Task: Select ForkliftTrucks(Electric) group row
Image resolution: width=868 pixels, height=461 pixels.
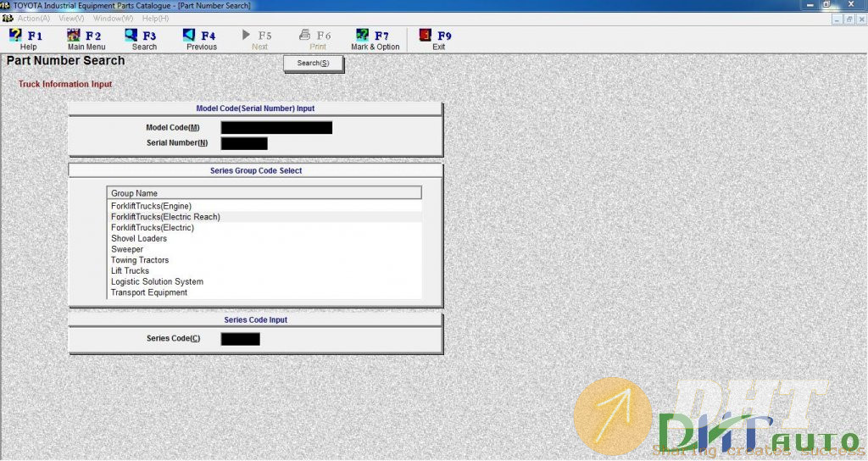Action: (x=264, y=227)
